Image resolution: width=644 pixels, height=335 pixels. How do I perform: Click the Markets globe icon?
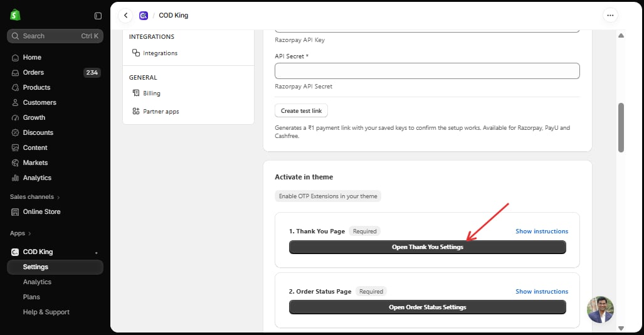(15, 163)
